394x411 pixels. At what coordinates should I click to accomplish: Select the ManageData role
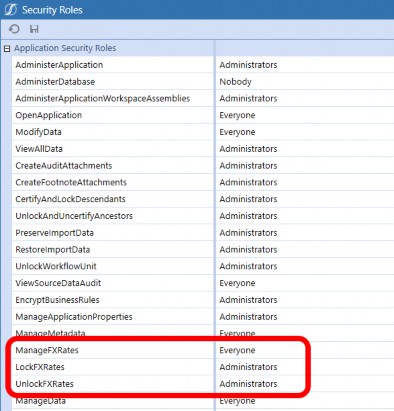41,401
